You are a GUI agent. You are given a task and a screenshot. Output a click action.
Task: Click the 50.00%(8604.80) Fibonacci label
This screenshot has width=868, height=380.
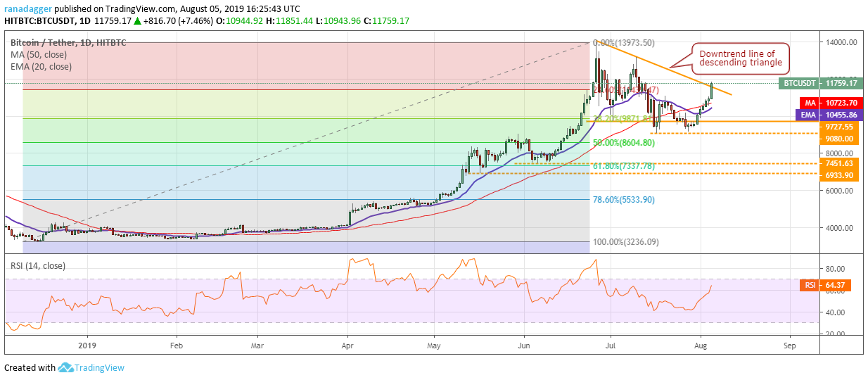pos(624,142)
